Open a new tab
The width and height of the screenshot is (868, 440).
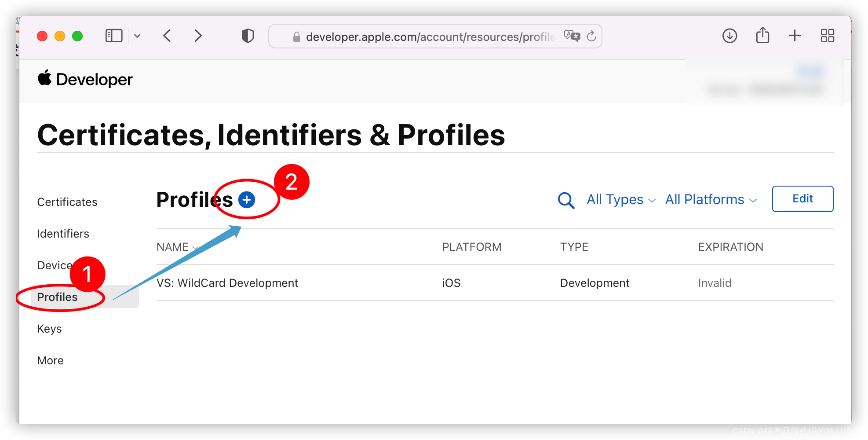click(795, 36)
